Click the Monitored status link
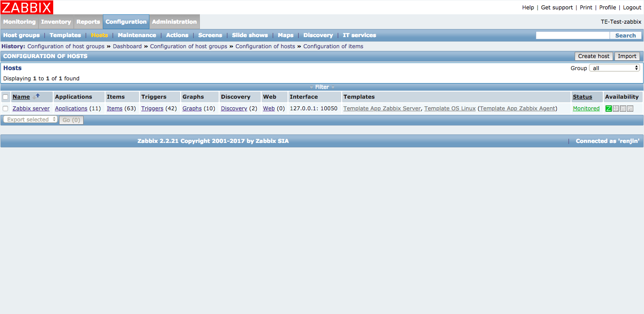 [x=586, y=109]
